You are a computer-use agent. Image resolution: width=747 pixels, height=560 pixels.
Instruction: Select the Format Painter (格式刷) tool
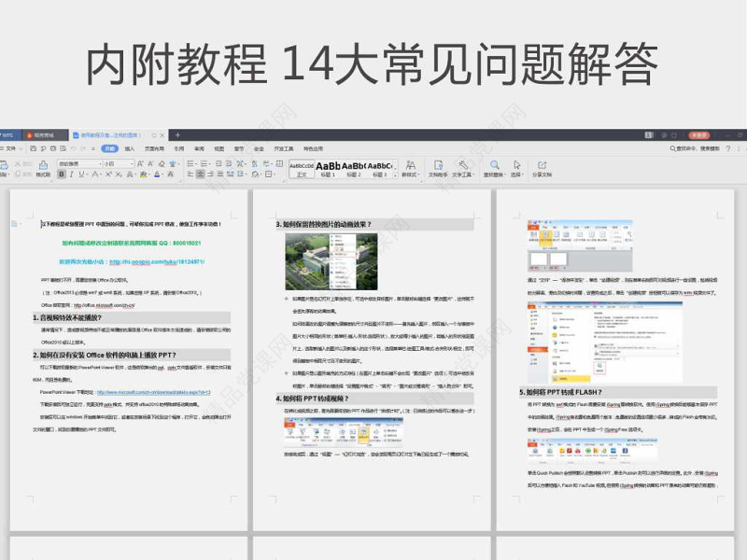pyautogui.click(x=45, y=168)
